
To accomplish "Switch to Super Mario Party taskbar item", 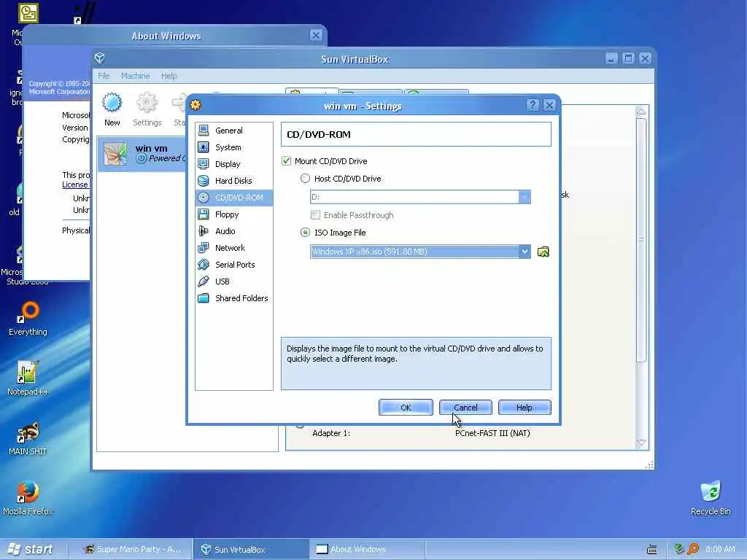I will pos(131,549).
